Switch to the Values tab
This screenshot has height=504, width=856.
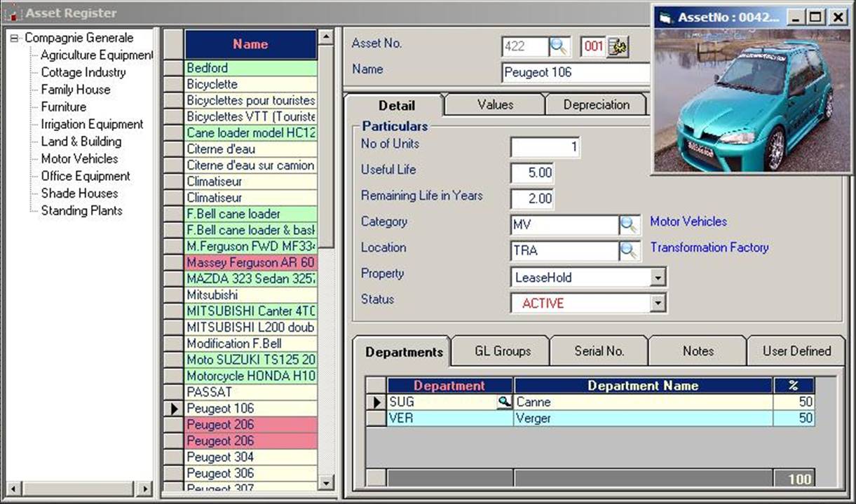point(495,104)
